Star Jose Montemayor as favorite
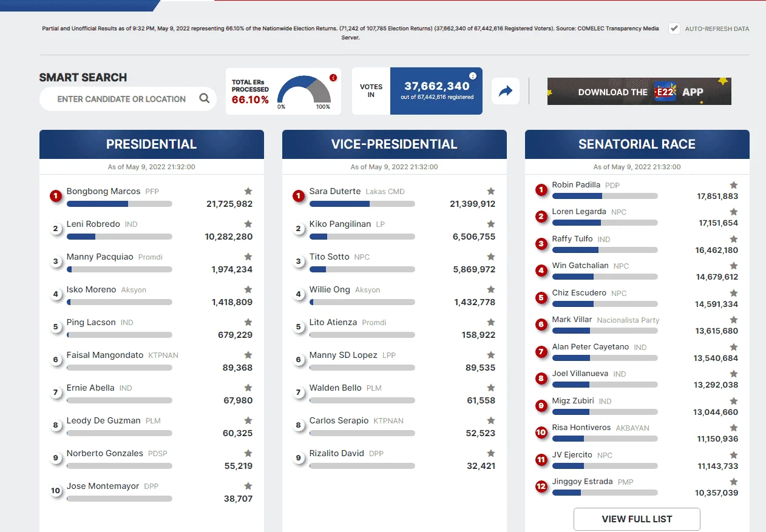 (248, 486)
